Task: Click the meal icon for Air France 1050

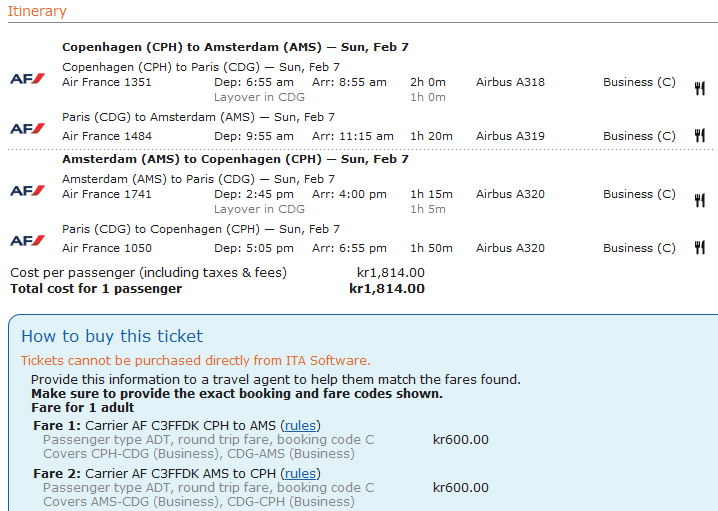Action: pyautogui.click(x=700, y=248)
